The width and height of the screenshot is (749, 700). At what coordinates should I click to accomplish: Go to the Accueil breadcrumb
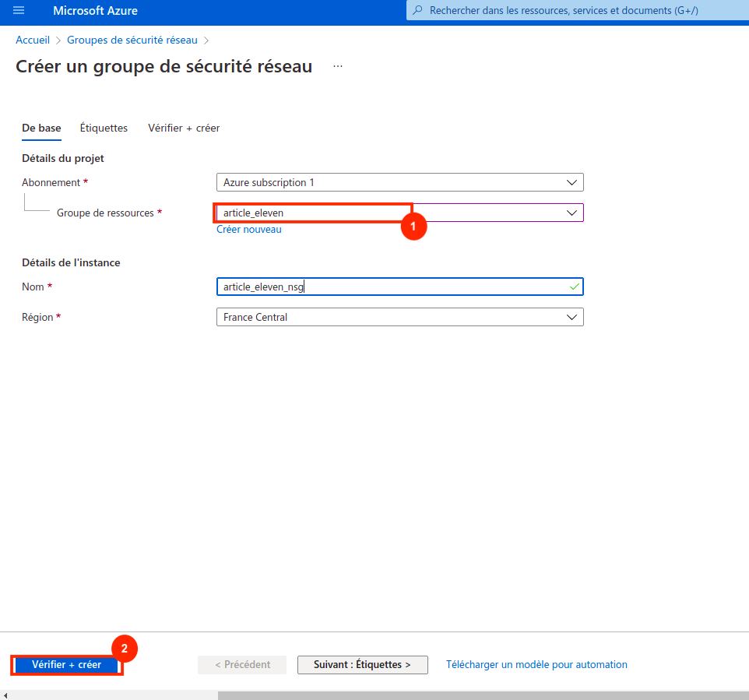tap(33, 40)
